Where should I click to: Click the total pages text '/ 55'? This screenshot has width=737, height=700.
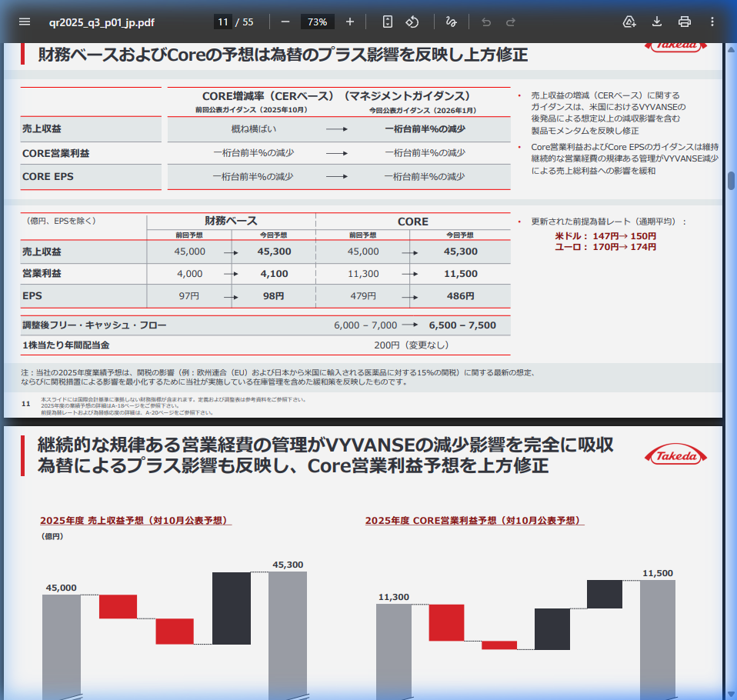pos(245,22)
